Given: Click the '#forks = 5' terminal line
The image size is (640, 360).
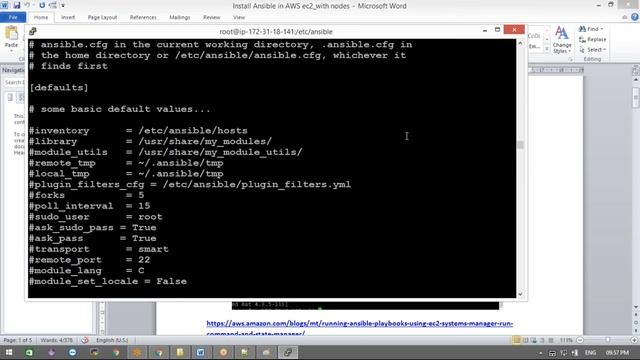Looking at the screenshot, I should coord(87,195).
